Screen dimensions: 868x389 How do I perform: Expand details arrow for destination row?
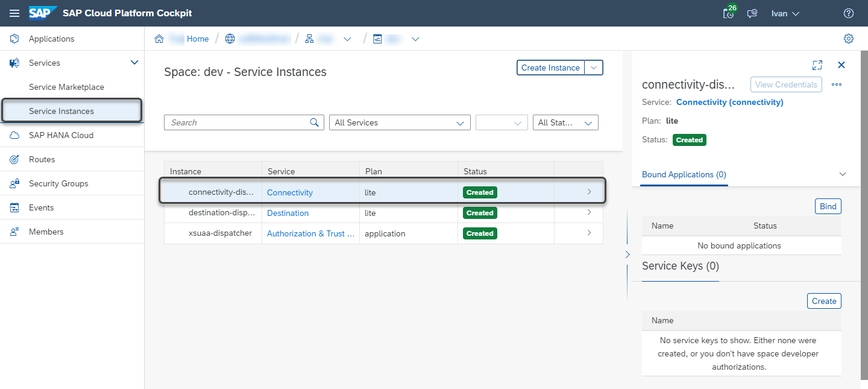[x=589, y=212]
